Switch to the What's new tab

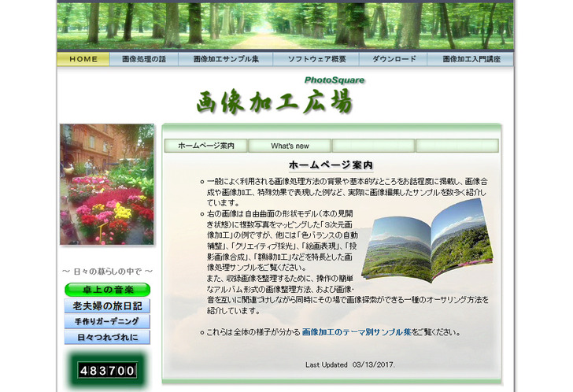click(x=290, y=146)
